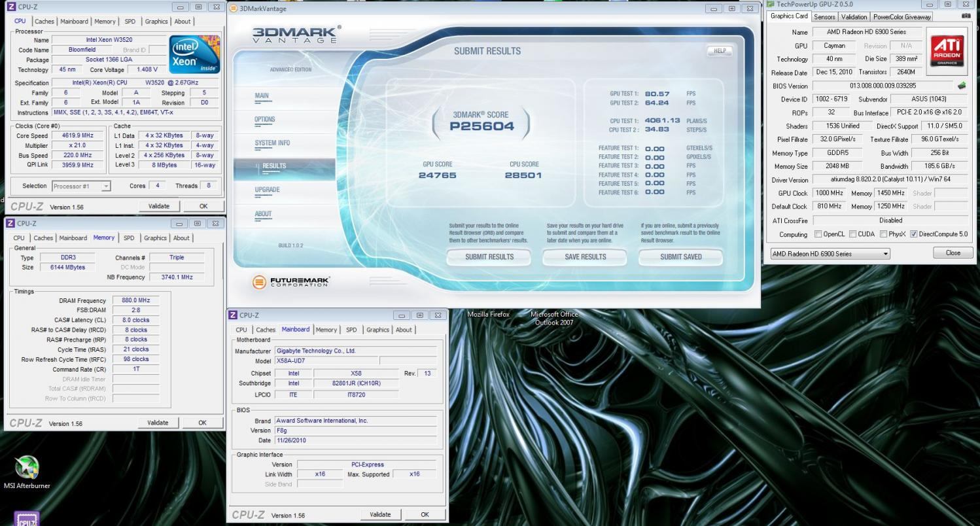This screenshot has height=526, width=980.
Task: Open the CPU tab in CPU-Z Mainboard window
Action: tap(241, 330)
